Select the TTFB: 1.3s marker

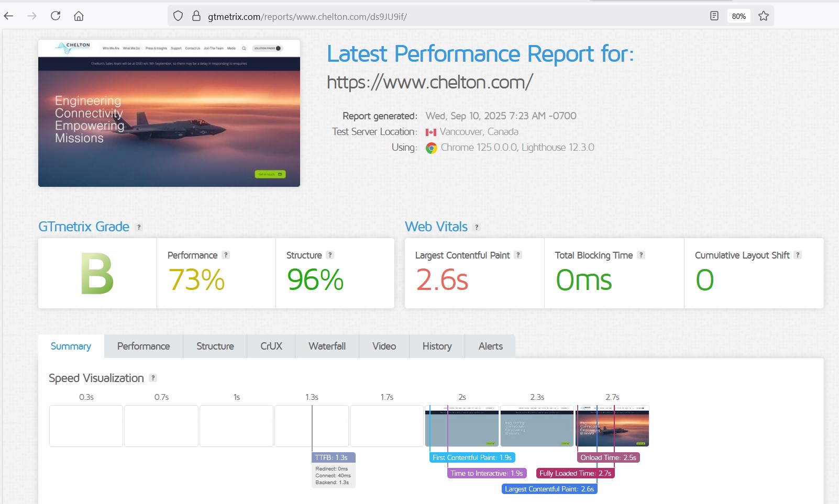(334, 457)
